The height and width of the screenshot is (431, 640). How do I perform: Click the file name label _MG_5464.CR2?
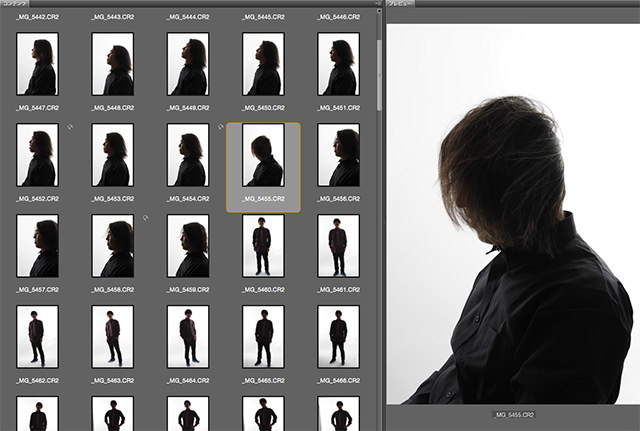pyautogui.click(x=188, y=380)
